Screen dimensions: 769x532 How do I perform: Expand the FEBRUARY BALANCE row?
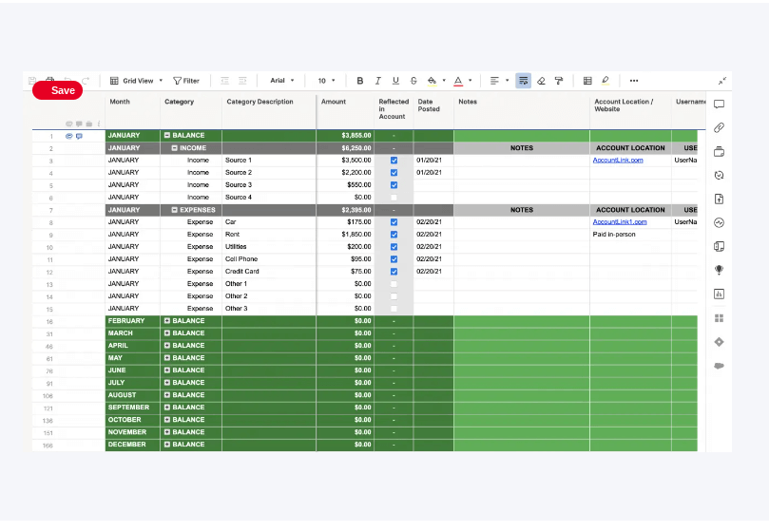click(167, 321)
